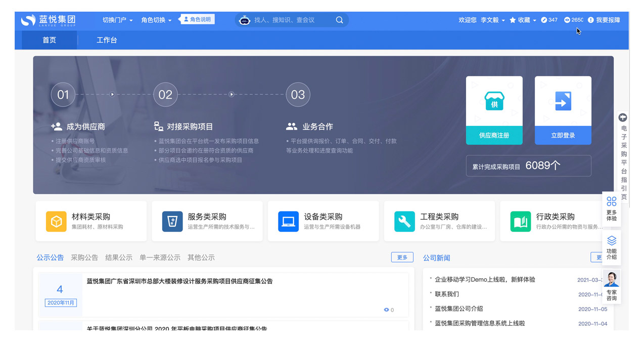Click the robot assistant icon in search bar
The width and height of the screenshot is (644, 342).
245,20
